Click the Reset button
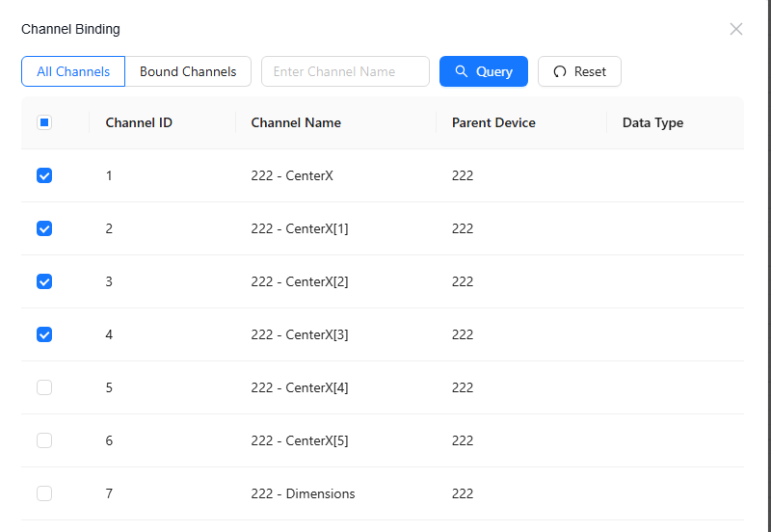771x532 pixels. (579, 71)
